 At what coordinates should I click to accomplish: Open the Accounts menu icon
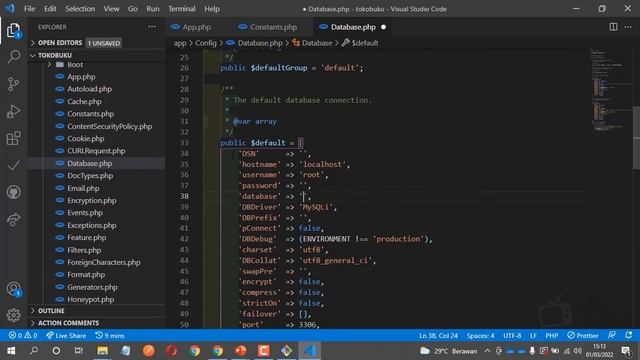tap(13, 289)
